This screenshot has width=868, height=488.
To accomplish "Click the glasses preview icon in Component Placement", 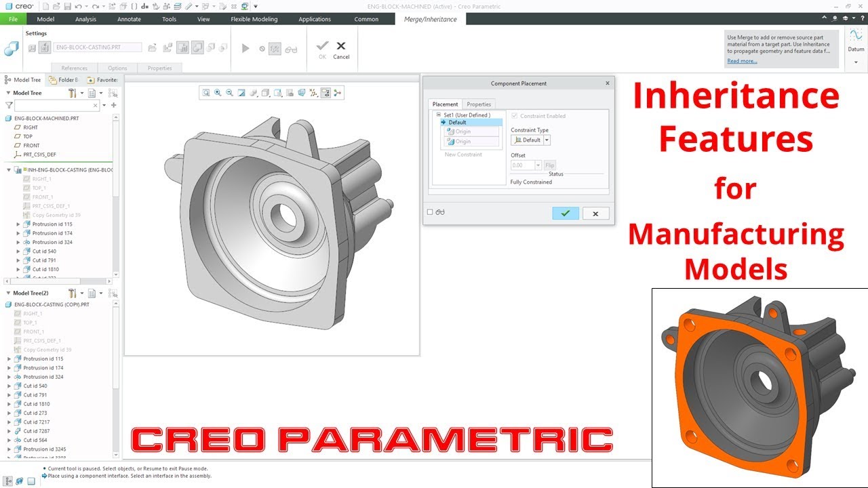I will tap(440, 212).
